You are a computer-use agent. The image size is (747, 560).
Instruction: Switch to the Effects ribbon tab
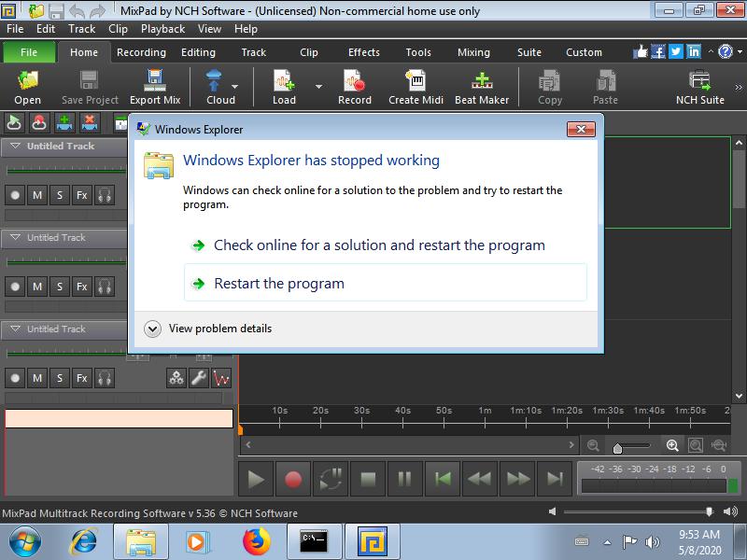point(364,52)
